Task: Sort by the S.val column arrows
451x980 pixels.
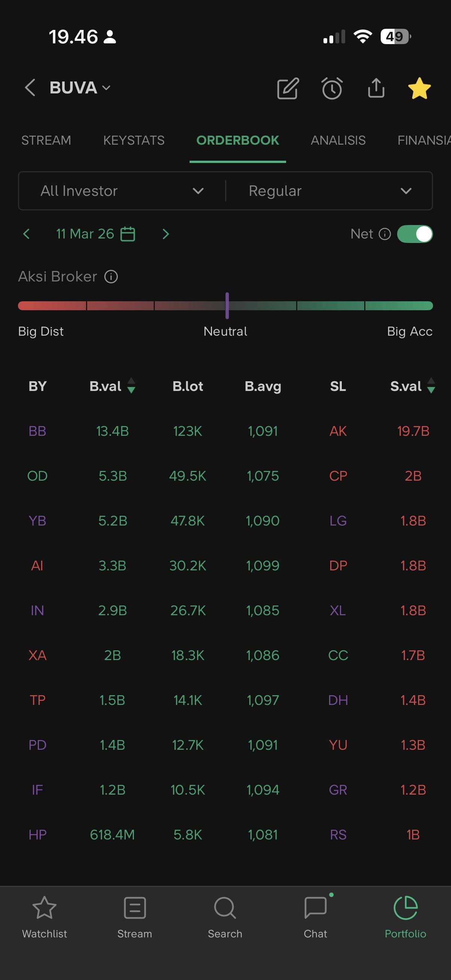Action: tap(431, 386)
